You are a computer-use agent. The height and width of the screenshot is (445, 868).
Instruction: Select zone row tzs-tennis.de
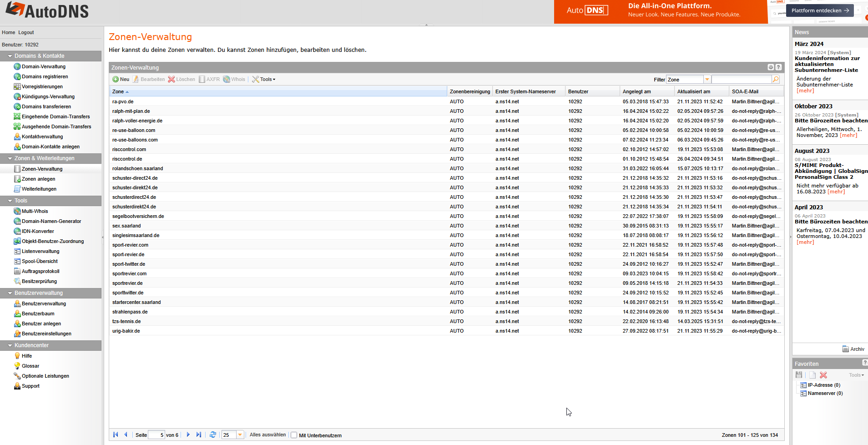click(446, 321)
